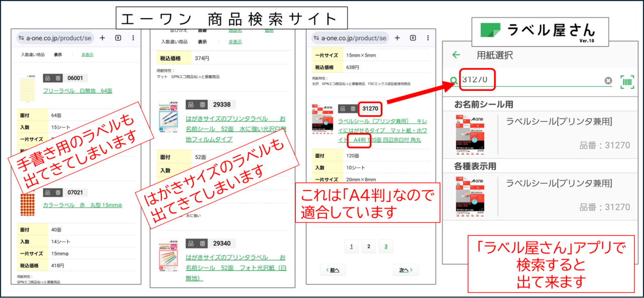Click 用紙選択 screen title
This screenshot has width=644, height=298.
pyautogui.click(x=495, y=55)
